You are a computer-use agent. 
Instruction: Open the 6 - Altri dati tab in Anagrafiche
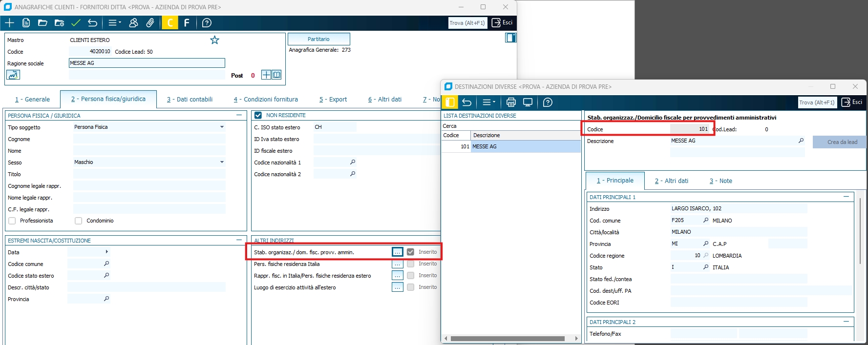385,99
